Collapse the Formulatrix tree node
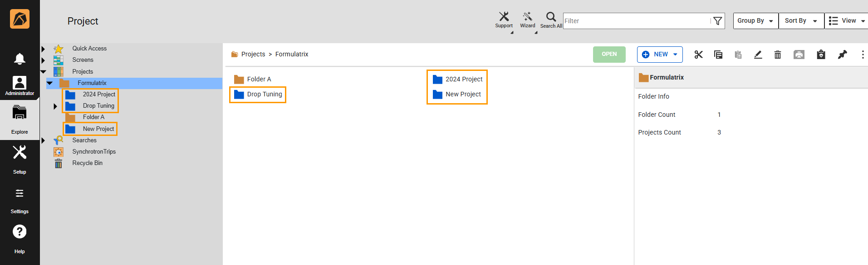Image resolution: width=868 pixels, height=265 pixels. [x=50, y=83]
